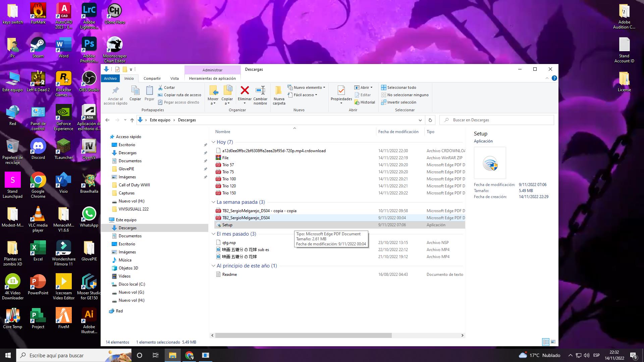This screenshot has height=362, width=644.
Task: Open Propiedades from the ribbon
Action: click(341, 90)
